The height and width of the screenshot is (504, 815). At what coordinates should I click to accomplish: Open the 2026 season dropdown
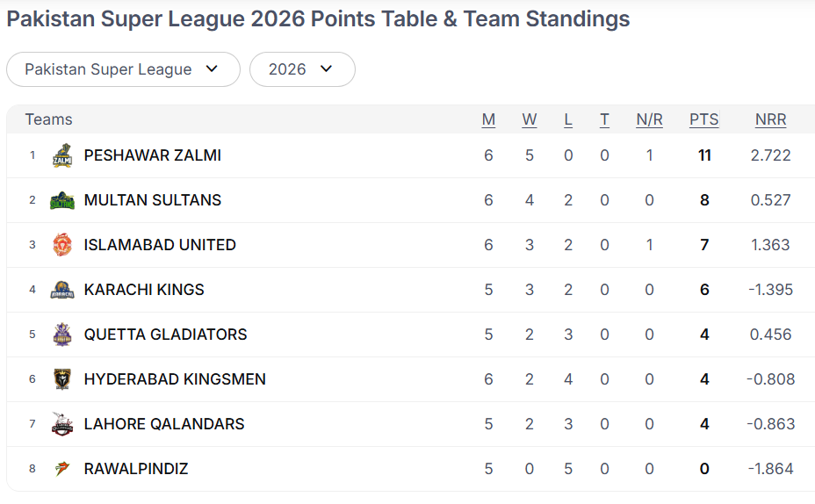tap(302, 69)
